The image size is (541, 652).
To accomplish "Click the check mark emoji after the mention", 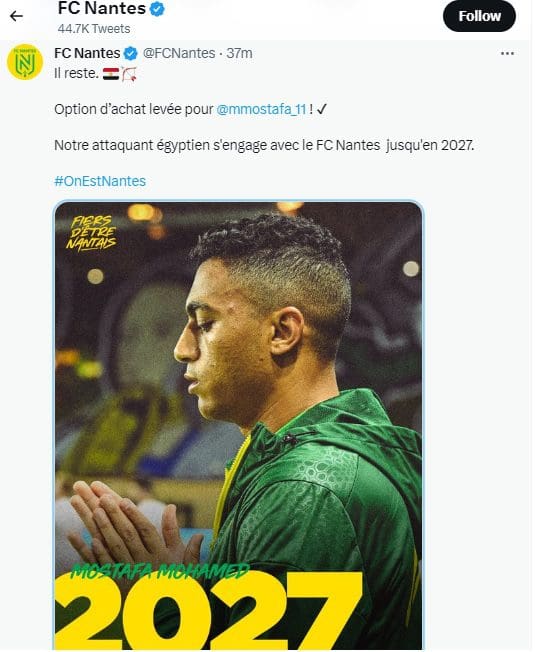I will click(x=322, y=109).
